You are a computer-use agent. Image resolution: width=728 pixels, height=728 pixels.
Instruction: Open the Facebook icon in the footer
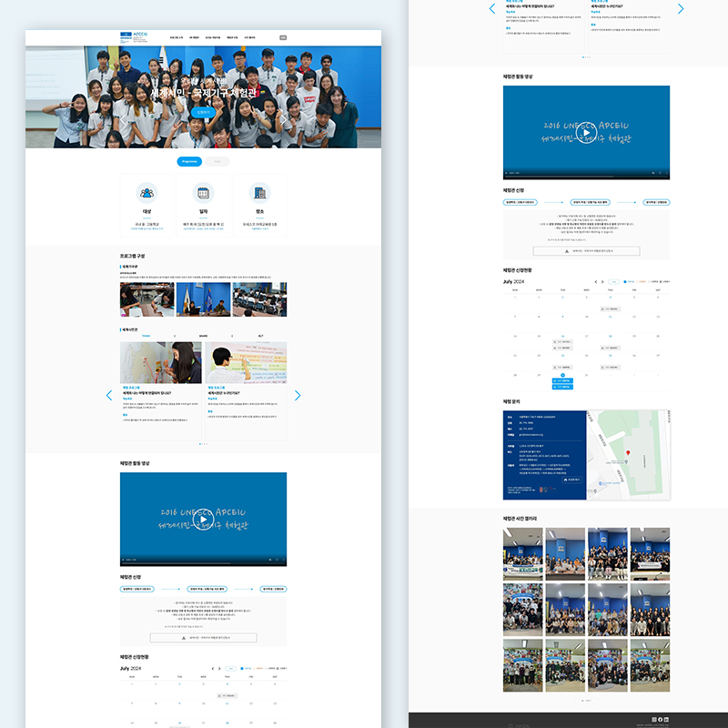point(659,720)
